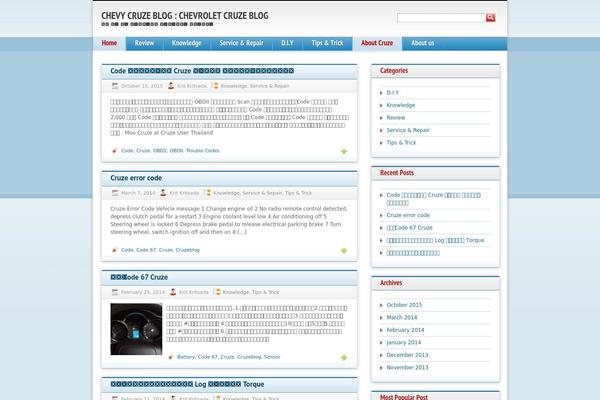Screen dimensions: 600x400
Task: Click author icon in the Code 67 post
Action: (x=173, y=292)
